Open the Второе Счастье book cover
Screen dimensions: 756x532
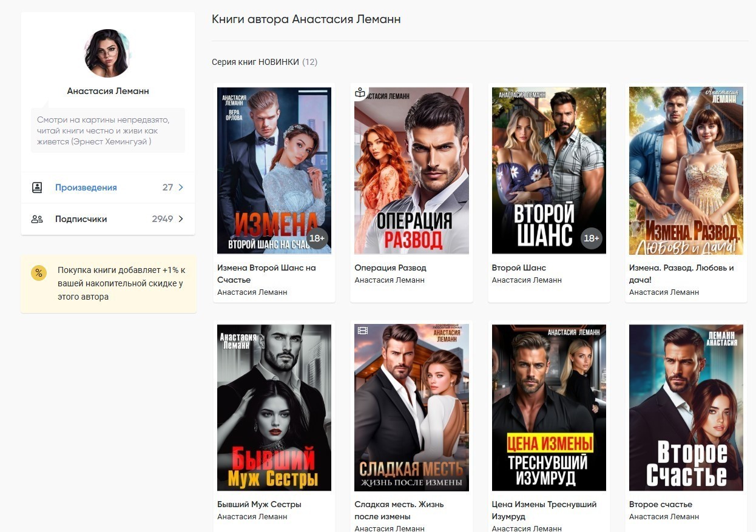tap(686, 407)
